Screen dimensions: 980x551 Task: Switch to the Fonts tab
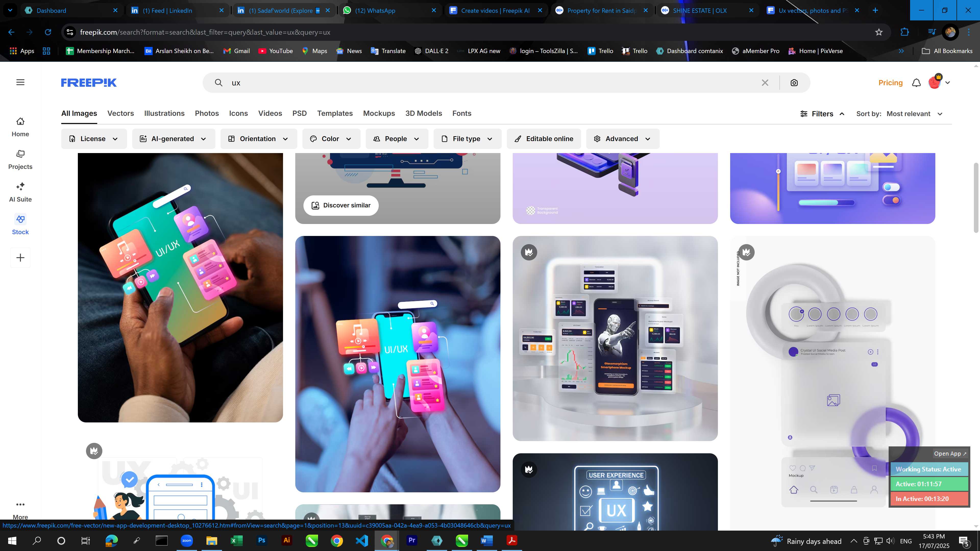coord(462,113)
